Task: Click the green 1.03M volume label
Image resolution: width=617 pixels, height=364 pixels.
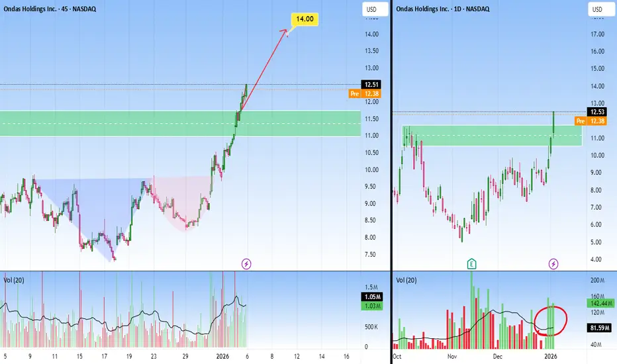Action: (x=372, y=306)
